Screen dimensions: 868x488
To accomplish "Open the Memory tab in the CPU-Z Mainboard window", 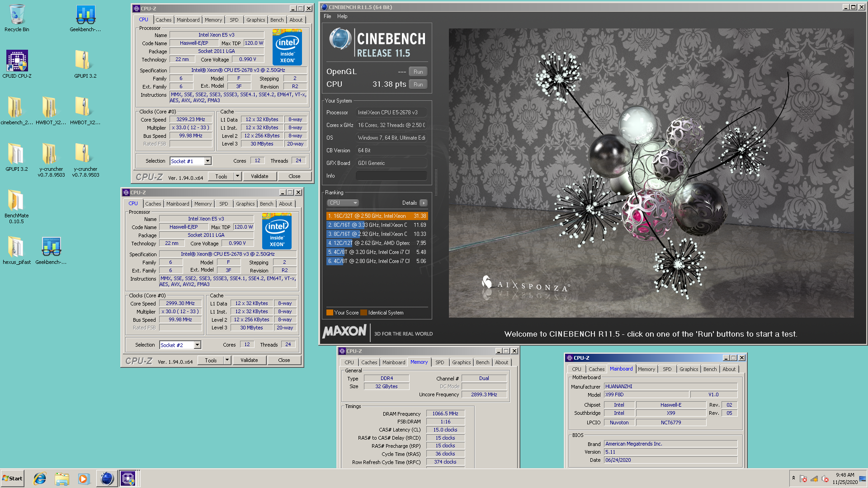I will point(646,369).
